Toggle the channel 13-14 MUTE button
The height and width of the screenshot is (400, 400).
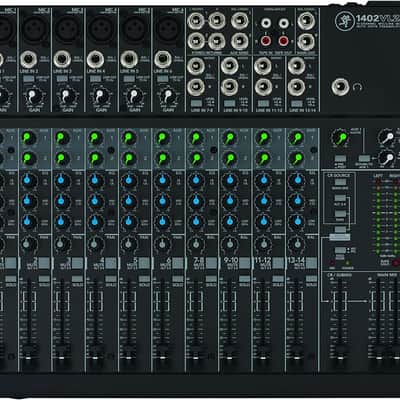click(x=311, y=263)
